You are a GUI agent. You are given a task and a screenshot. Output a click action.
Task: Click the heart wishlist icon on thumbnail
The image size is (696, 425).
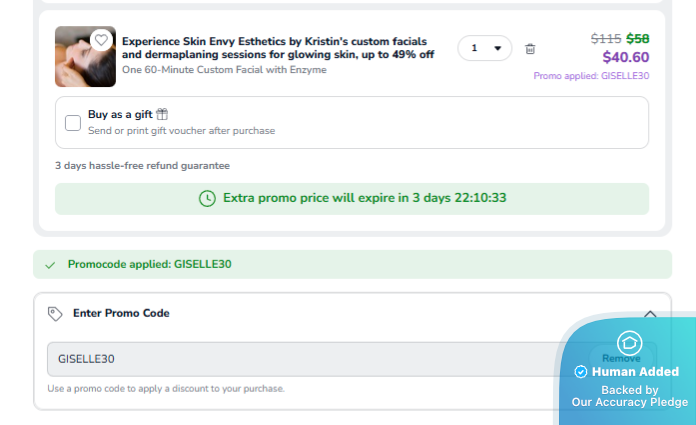point(101,40)
